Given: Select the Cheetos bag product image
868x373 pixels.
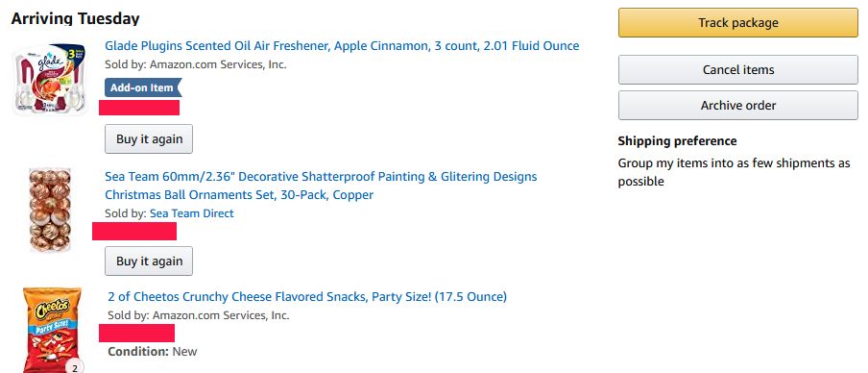Looking at the screenshot, I should (x=53, y=331).
